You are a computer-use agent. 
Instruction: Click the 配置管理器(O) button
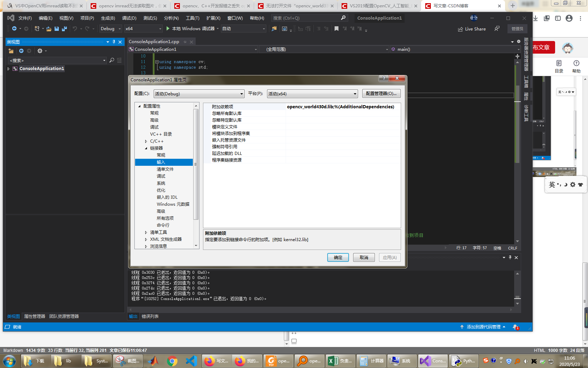pos(381,93)
